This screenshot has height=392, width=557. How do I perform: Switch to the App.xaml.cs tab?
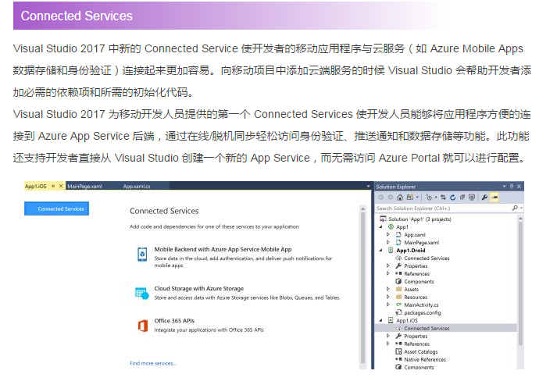137,186
